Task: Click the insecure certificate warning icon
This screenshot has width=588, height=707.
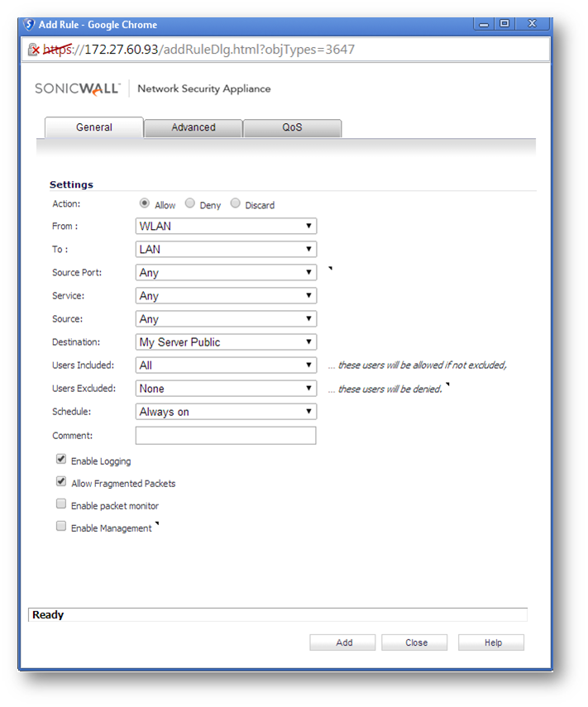Action: click(34, 50)
